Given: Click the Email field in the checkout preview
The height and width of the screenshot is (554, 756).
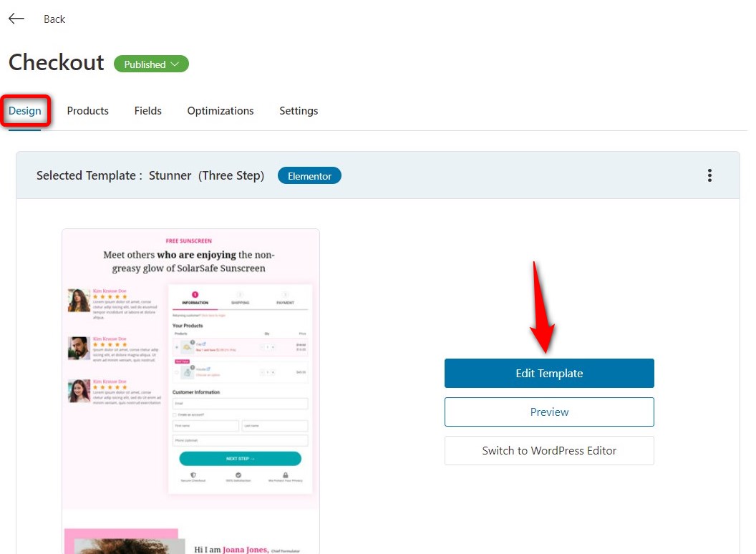Looking at the screenshot, I should [x=240, y=404].
